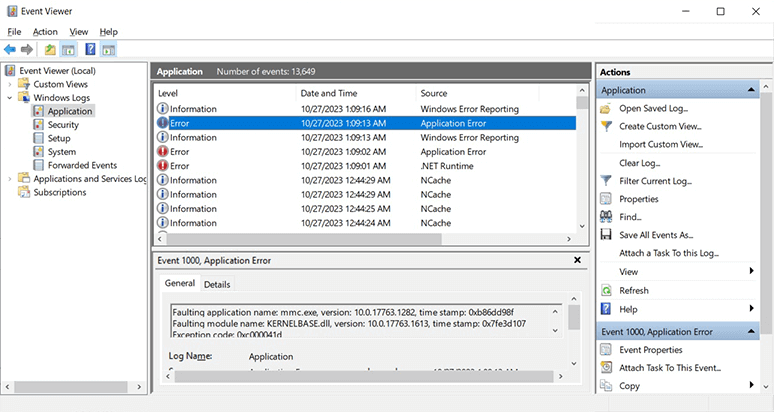Click the Create Custom View funnel icon
Viewport: 774px width, 412px height.
(606, 126)
